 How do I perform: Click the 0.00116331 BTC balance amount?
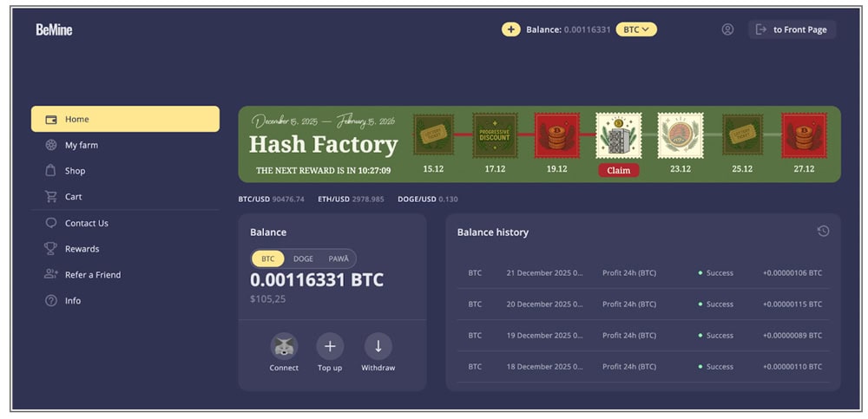tap(317, 280)
